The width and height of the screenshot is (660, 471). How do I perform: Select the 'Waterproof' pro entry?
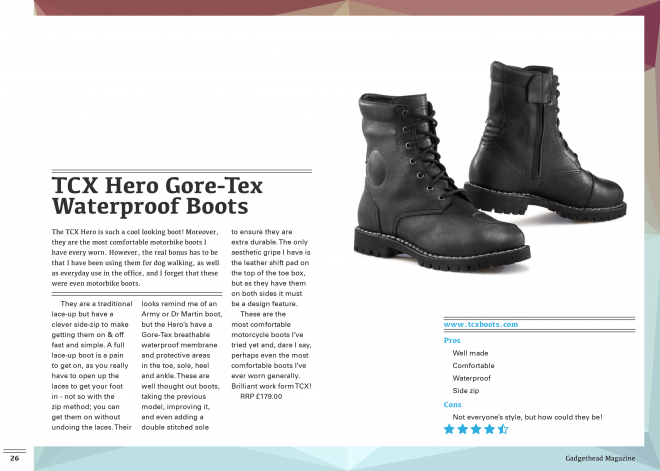pyautogui.click(x=471, y=378)
